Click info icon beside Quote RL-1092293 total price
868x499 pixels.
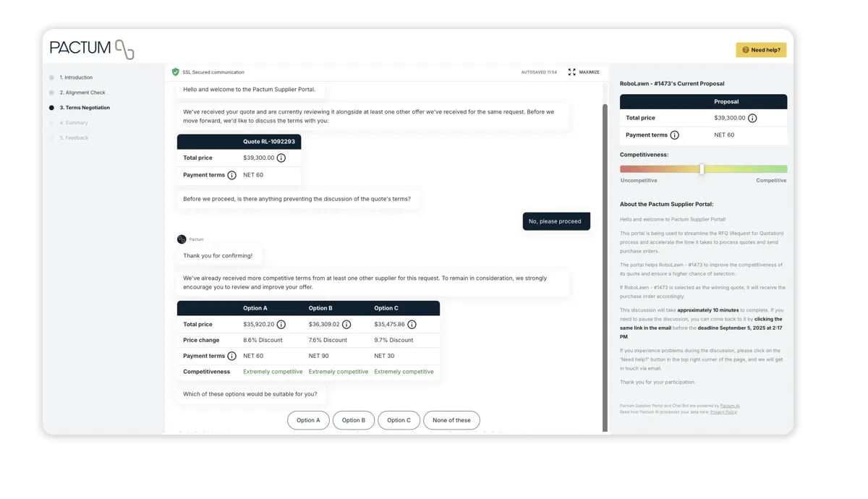281,158
